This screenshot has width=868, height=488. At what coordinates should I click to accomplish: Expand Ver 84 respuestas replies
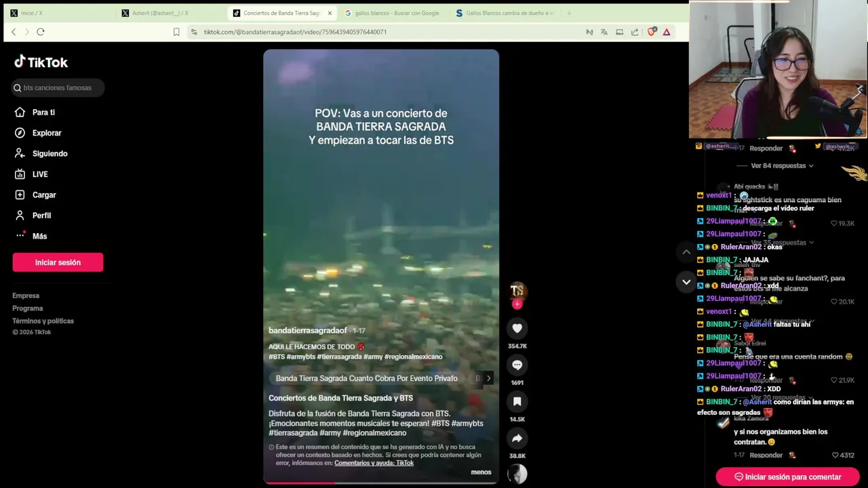(x=781, y=165)
